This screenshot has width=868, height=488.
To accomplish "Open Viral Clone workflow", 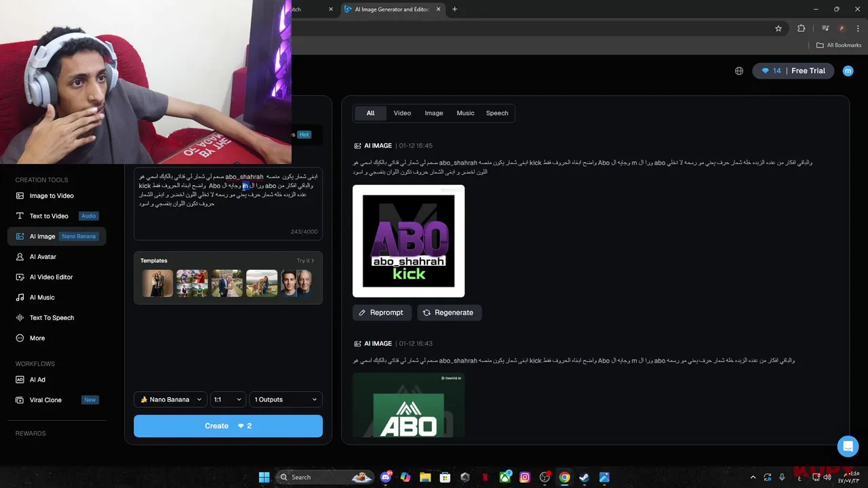I will pyautogui.click(x=57, y=400).
